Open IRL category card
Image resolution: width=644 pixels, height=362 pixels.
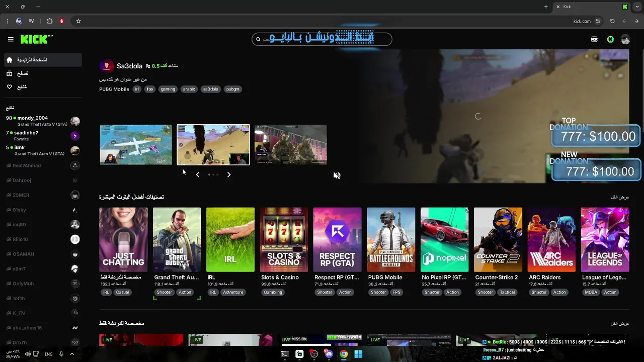click(x=230, y=240)
